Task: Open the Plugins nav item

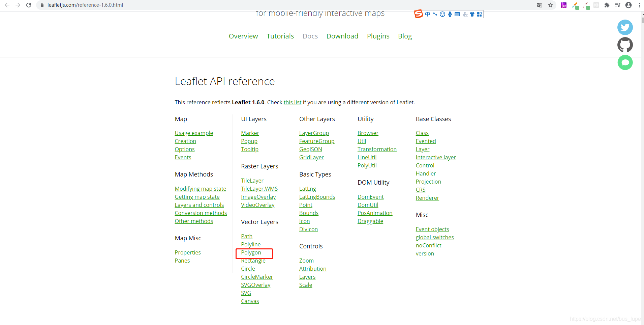Action: (x=378, y=36)
